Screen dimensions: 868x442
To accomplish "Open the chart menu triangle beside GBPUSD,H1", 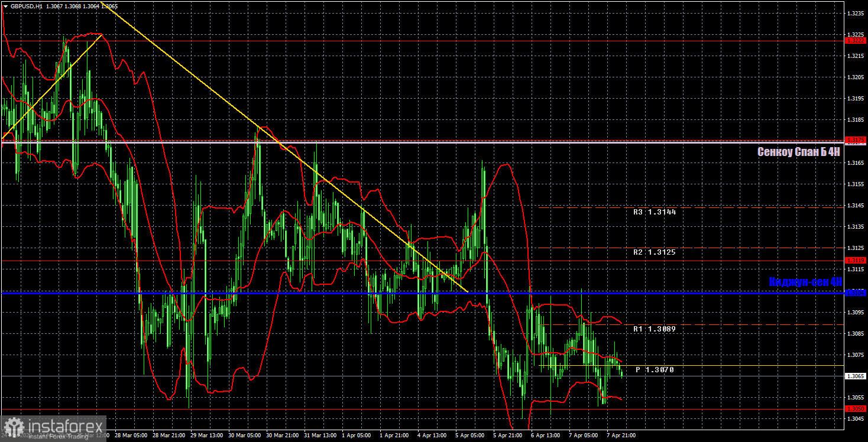I will tap(5, 5).
